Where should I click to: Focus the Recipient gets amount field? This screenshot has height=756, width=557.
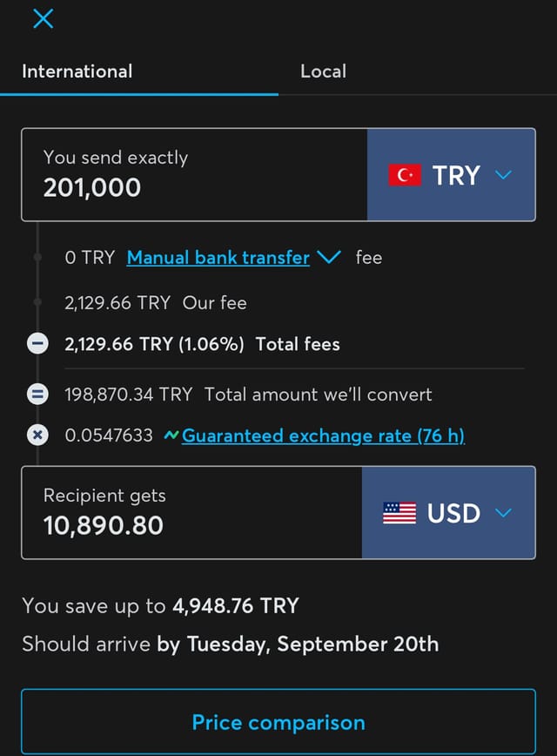click(x=191, y=512)
